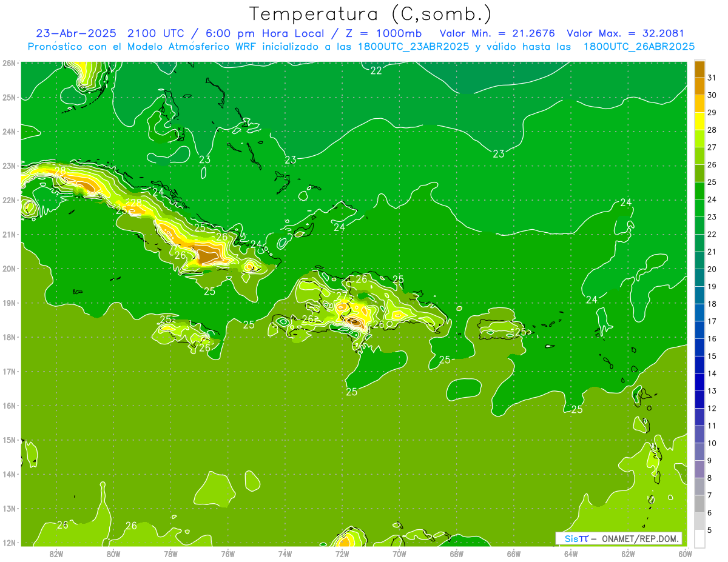The image size is (728, 562).
Task: Click the latitude axis label "15N"
Action: [10, 440]
